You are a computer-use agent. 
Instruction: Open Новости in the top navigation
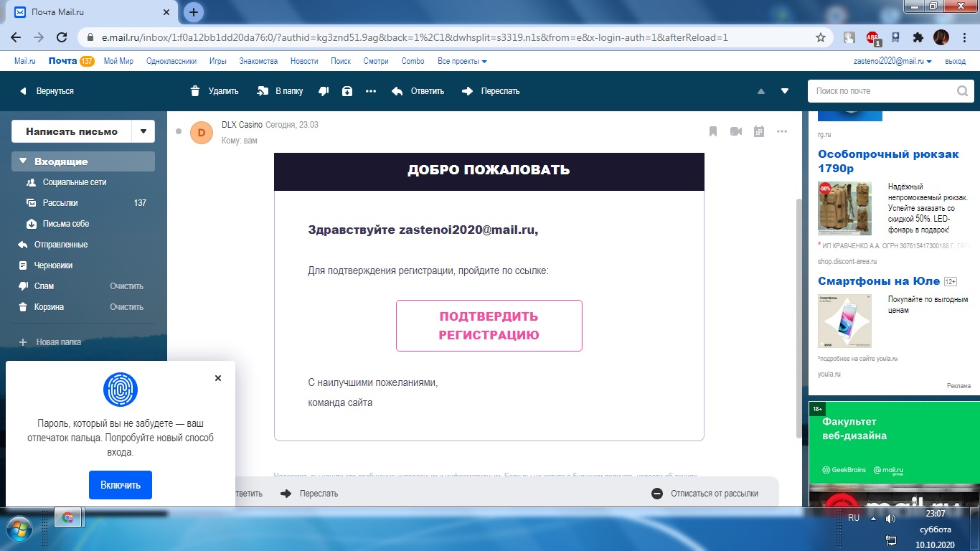tap(304, 61)
